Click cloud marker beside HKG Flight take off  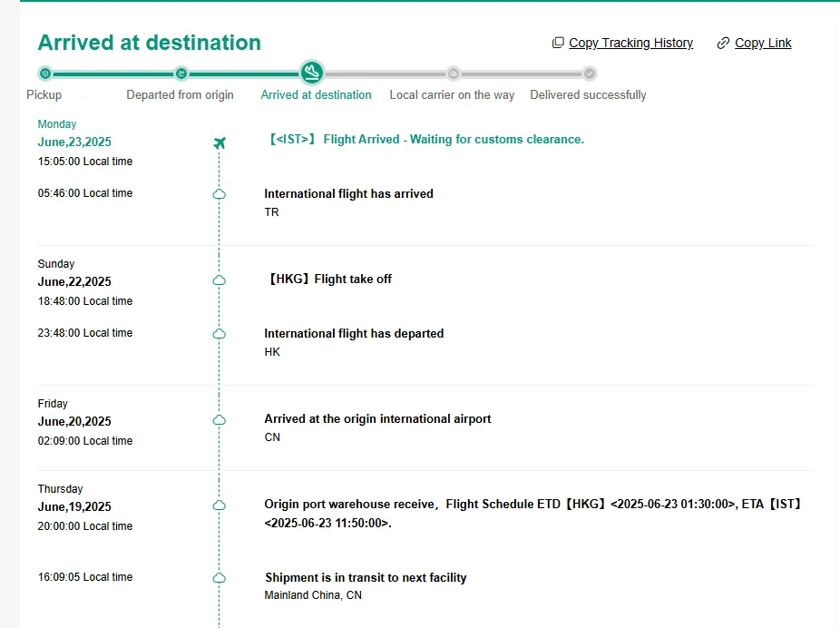point(219,280)
